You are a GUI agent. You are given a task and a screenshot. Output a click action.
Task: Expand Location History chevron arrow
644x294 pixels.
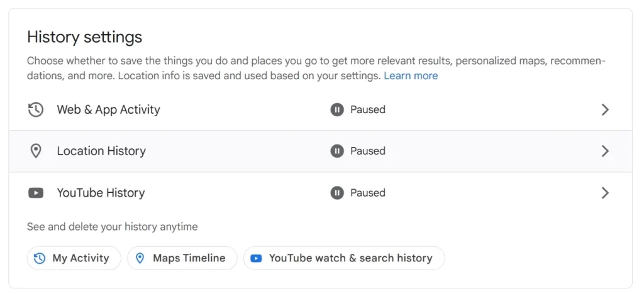[605, 151]
